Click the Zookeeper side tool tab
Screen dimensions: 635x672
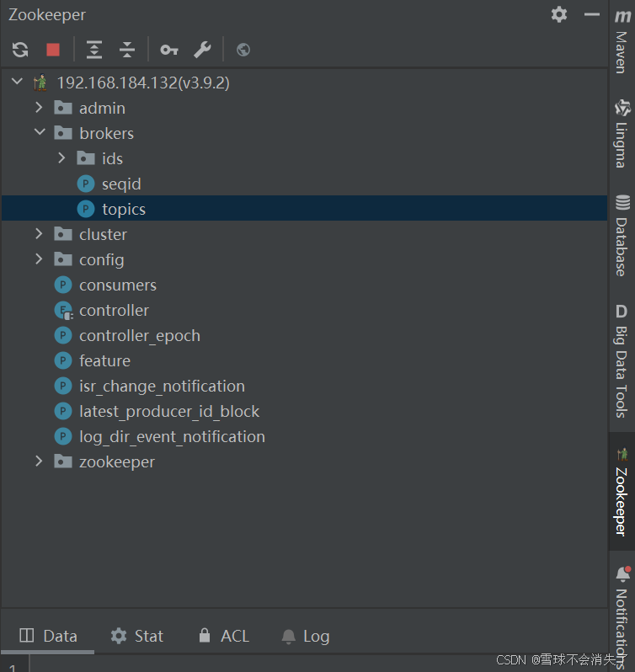pos(622,491)
